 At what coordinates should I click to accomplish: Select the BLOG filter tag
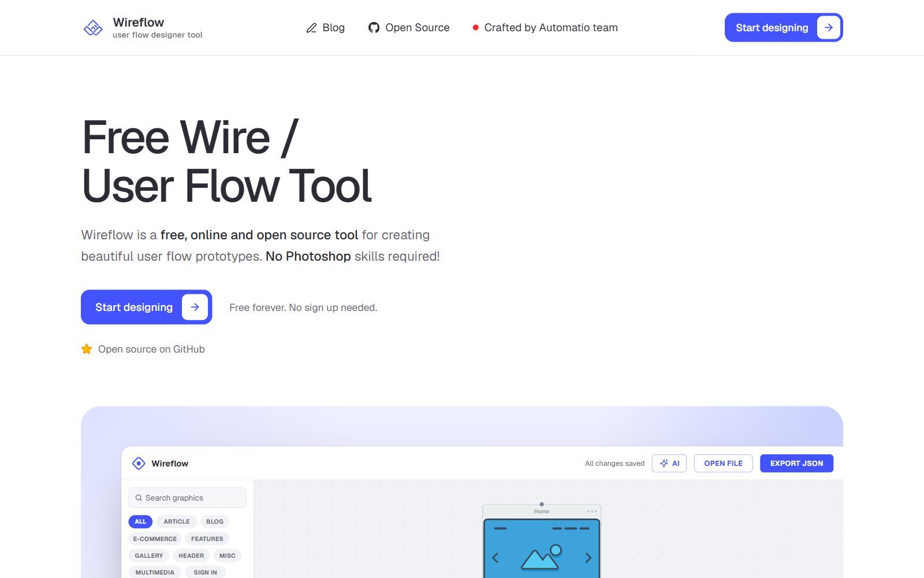[x=215, y=521]
